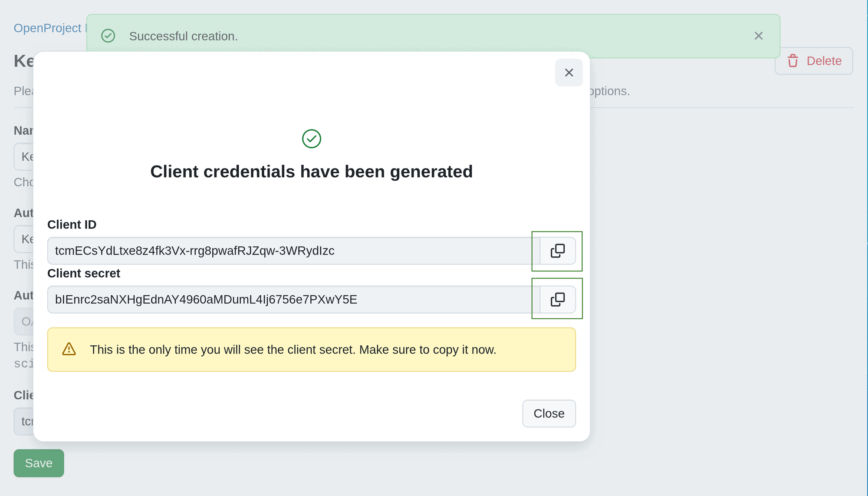Click the yellow warning banner message
The image size is (868, 496).
(293, 350)
